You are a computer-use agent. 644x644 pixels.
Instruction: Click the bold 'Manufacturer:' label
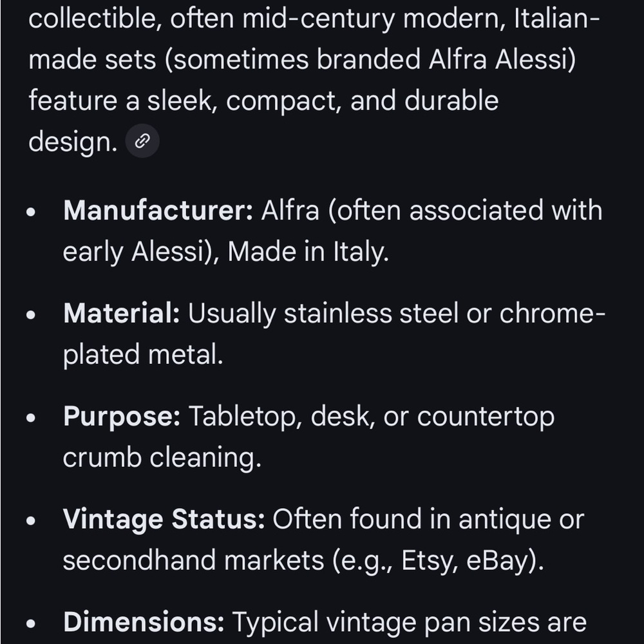(x=158, y=211)
